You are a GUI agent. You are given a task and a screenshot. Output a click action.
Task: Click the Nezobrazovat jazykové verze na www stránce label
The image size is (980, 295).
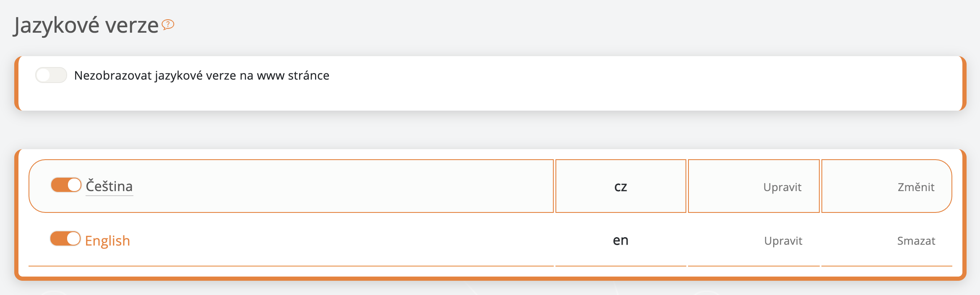coord(201,75)
